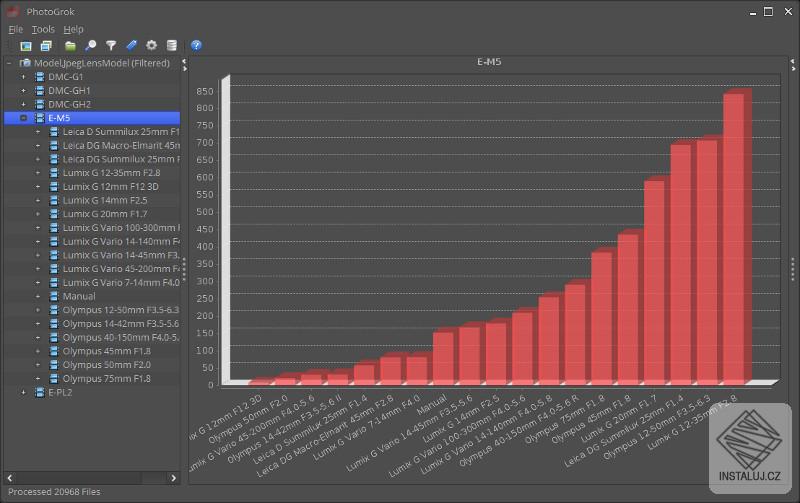Expand the DMC-G1 tree node

(23, 77)
